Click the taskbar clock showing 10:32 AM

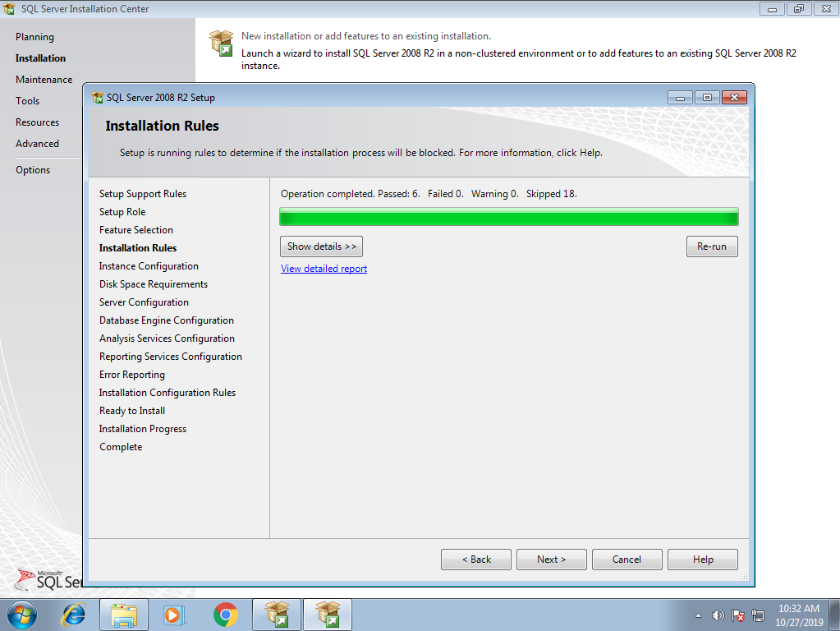(799, 615)
